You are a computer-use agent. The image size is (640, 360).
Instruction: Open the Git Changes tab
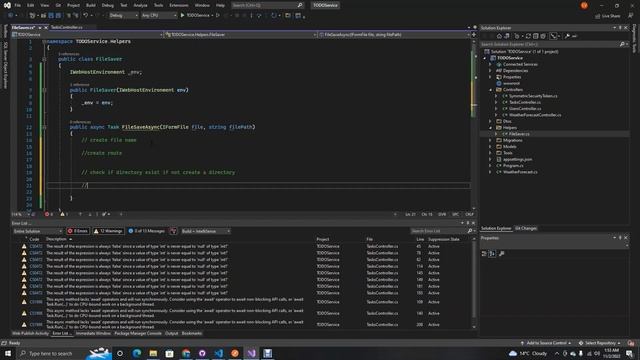(526, 228)
